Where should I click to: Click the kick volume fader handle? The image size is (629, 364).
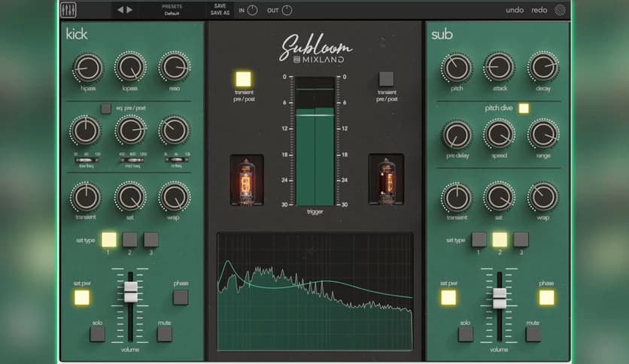point(130,292)
